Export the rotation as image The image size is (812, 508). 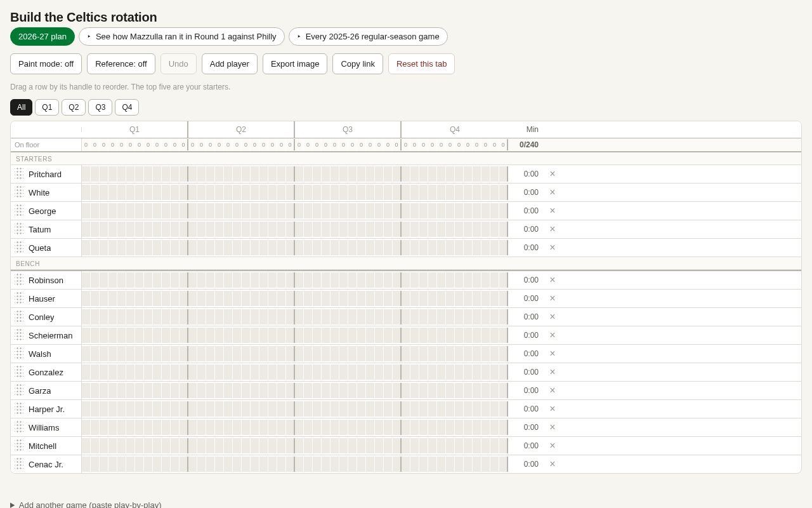click(295, 63)
